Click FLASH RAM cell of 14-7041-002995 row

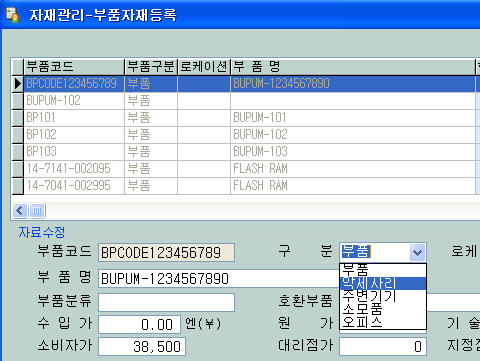[x=353, y=186]
